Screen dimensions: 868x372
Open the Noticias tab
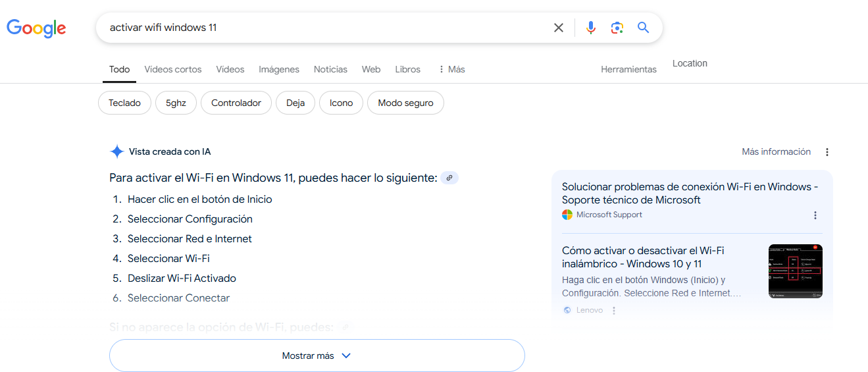(x=330, y=69)
